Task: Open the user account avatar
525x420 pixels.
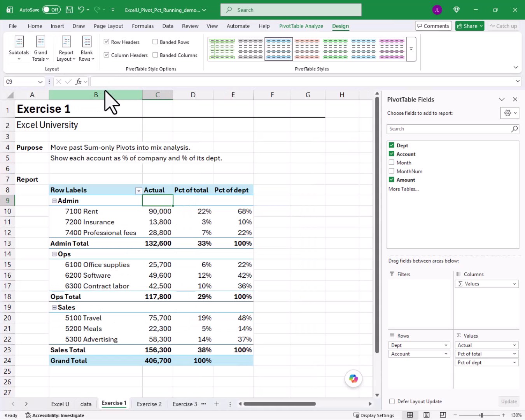Action: tap(437, 10)
